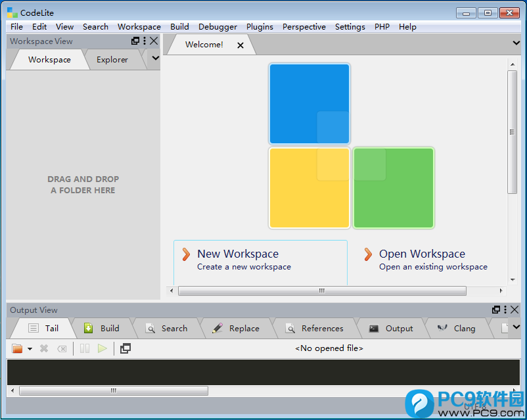The width and height of the screenshot is (527, 420).
Task: Close the Output View pane
Action: pyautogui.click(x=515, y=310)
